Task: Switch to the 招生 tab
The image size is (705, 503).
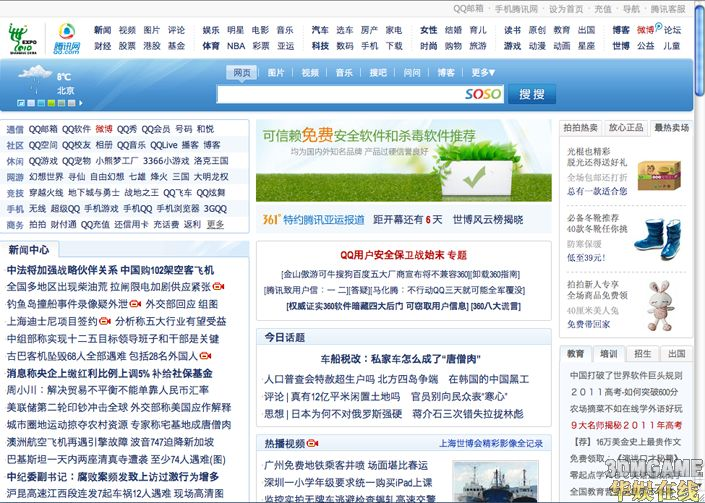Action: (x=643, y=354)
